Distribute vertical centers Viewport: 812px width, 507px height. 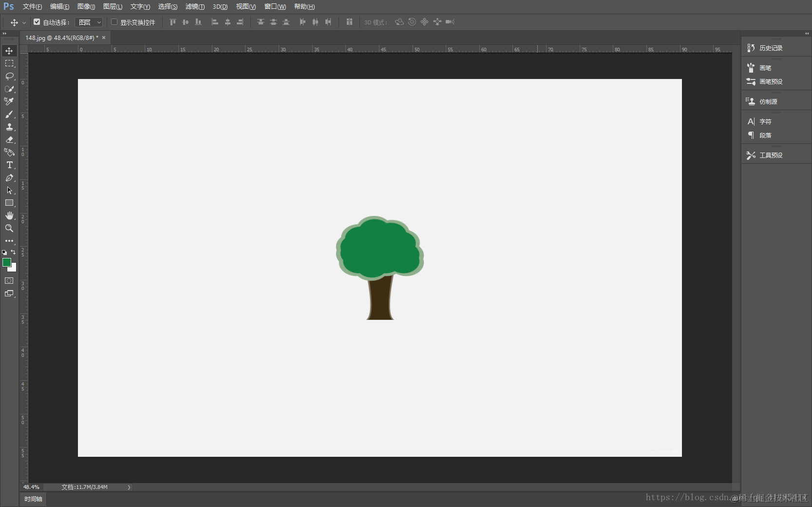(273, 22)
